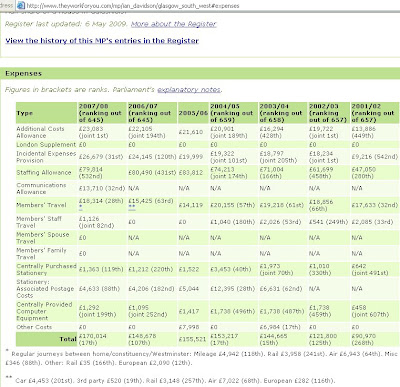
Task: Select the '2005/06' column header
Action: pyautogui.click(x=193, y=113)
